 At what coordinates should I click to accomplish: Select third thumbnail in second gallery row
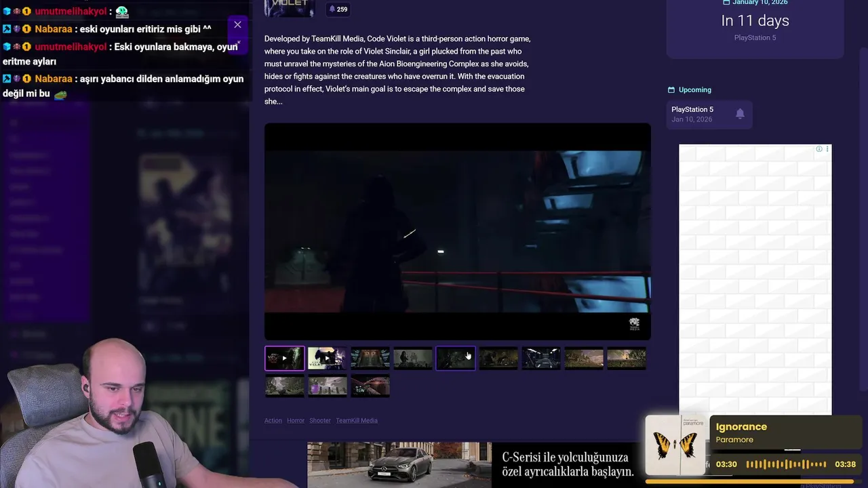click(x=370, y=386)
